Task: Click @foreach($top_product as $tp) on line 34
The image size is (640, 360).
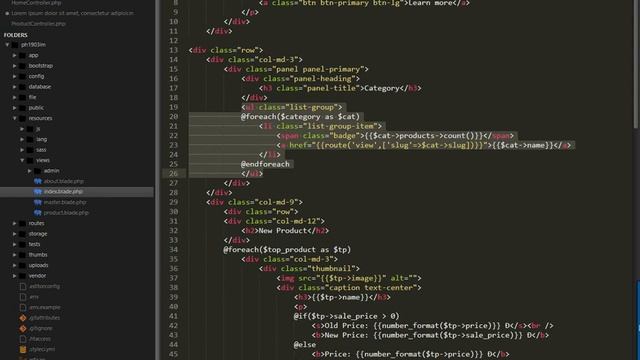Action: (x=287, y=249)
